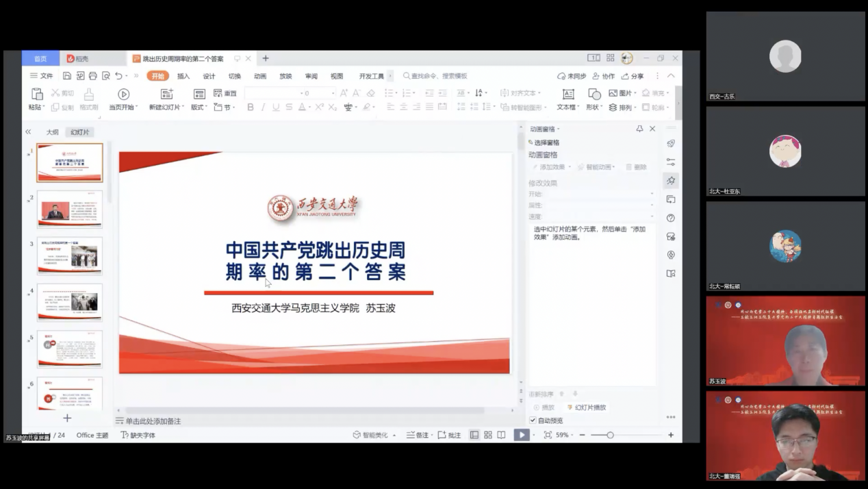
Task: Select the 大纲 outline tab
Action: 52,132
